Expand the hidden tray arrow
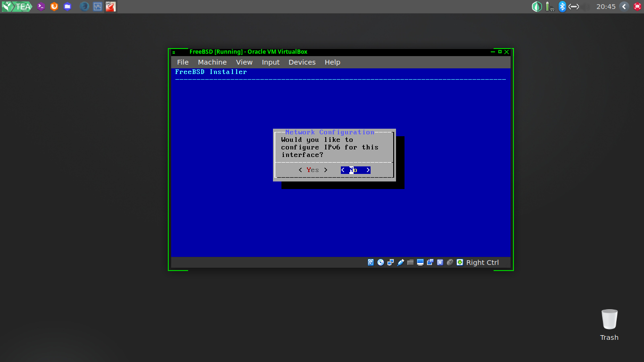 [624, 7]
